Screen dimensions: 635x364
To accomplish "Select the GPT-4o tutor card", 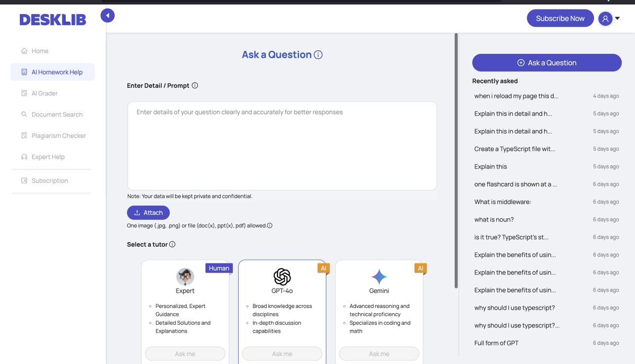I will pyautogui.click(x=282, y=312).
